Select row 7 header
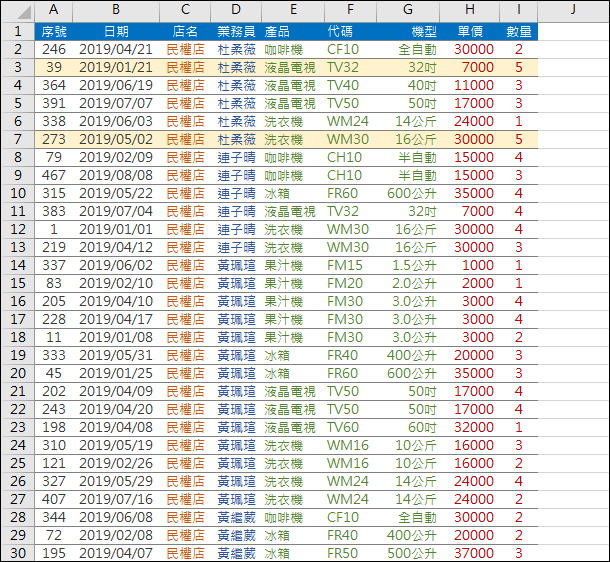Image resolution: width=610 pixels, height=562 pixels. 18,139
